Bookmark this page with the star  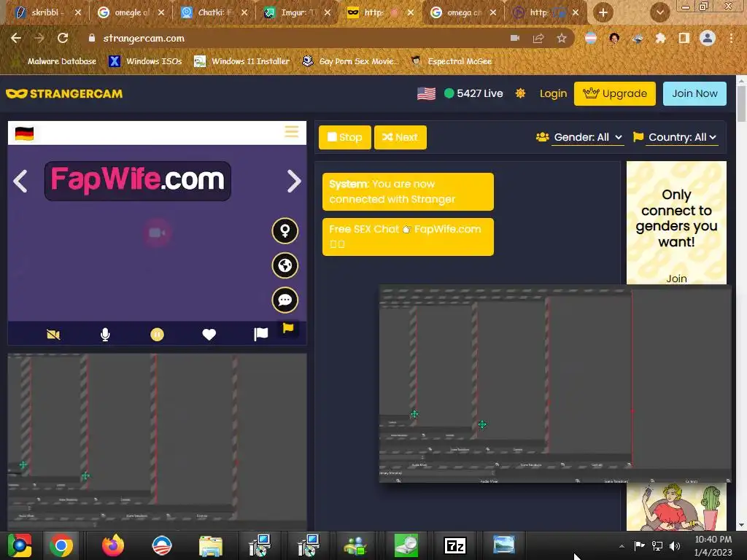click(562, 38)
